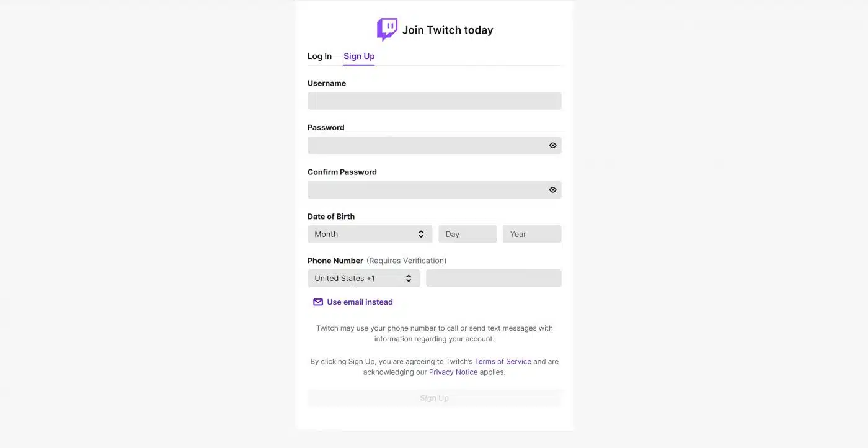Open the Terms of Service link

(502, 361)
